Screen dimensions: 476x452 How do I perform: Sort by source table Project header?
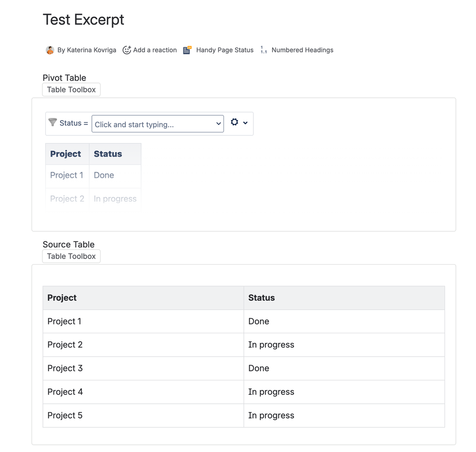coord(62,298)
